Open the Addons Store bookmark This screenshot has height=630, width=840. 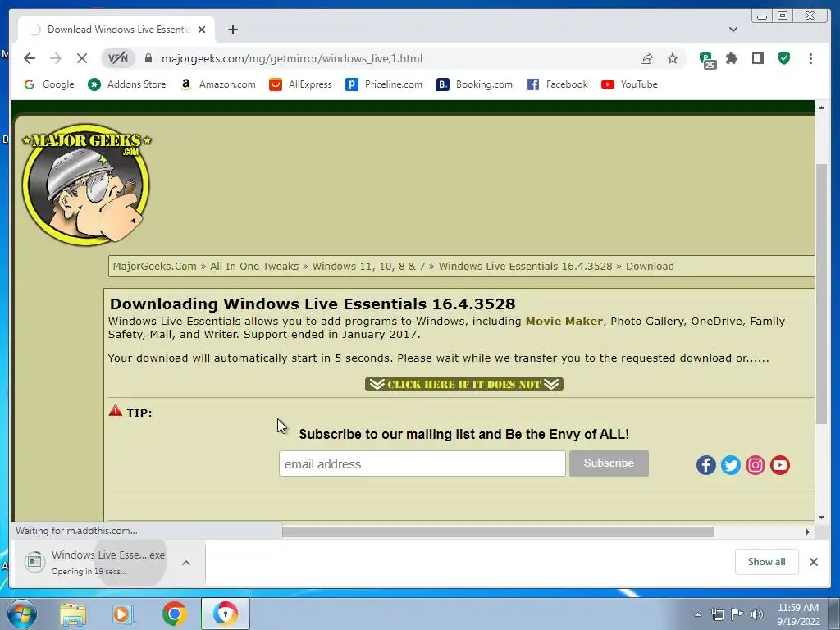pos(127,84)
